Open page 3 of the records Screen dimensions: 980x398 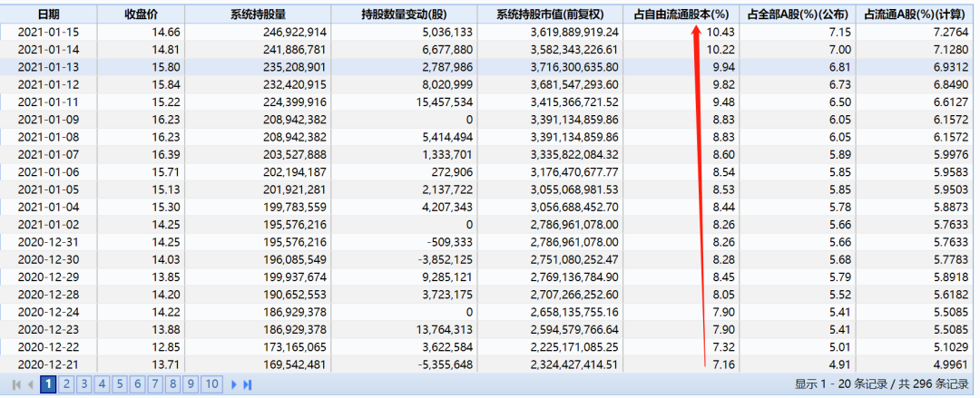[84, 384]
